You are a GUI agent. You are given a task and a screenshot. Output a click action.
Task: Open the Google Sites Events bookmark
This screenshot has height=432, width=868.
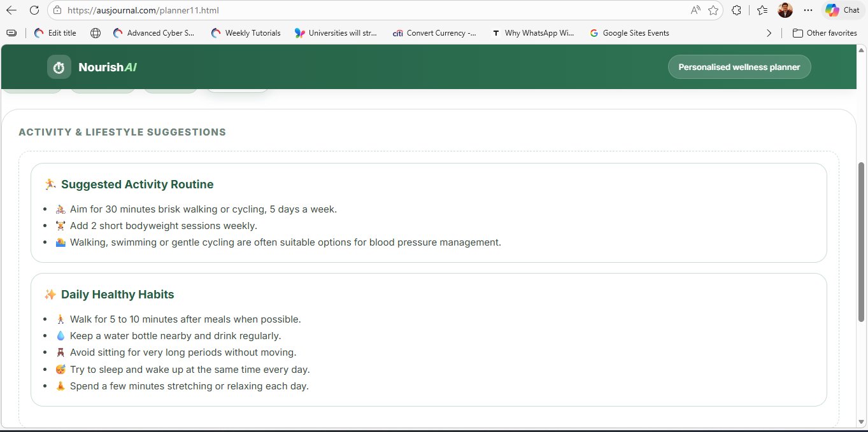tap(629, 32)
